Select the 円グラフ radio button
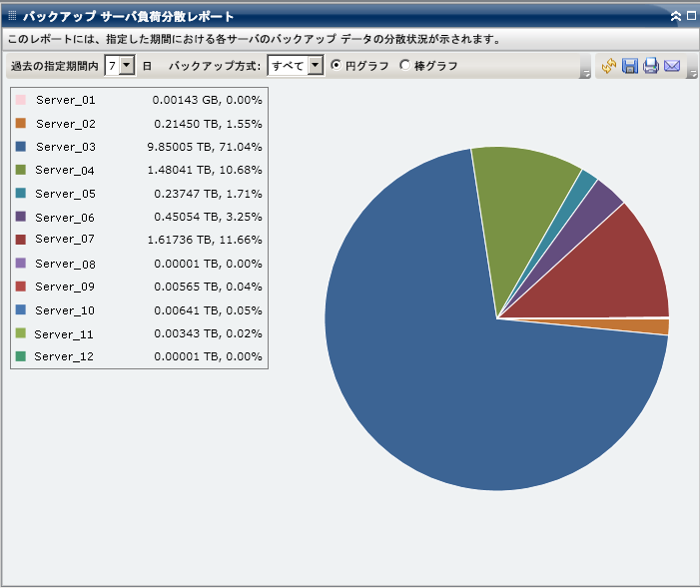 click(336, 65)
